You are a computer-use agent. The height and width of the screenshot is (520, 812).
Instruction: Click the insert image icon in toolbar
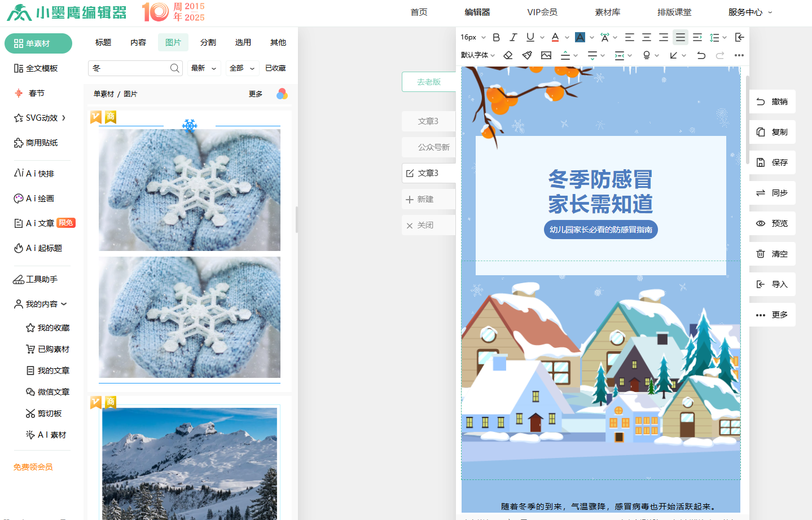(546, 55)
